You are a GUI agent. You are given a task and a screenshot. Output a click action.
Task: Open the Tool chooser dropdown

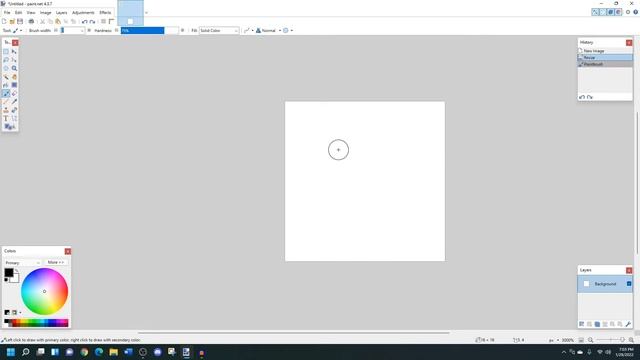coord(17,31)
